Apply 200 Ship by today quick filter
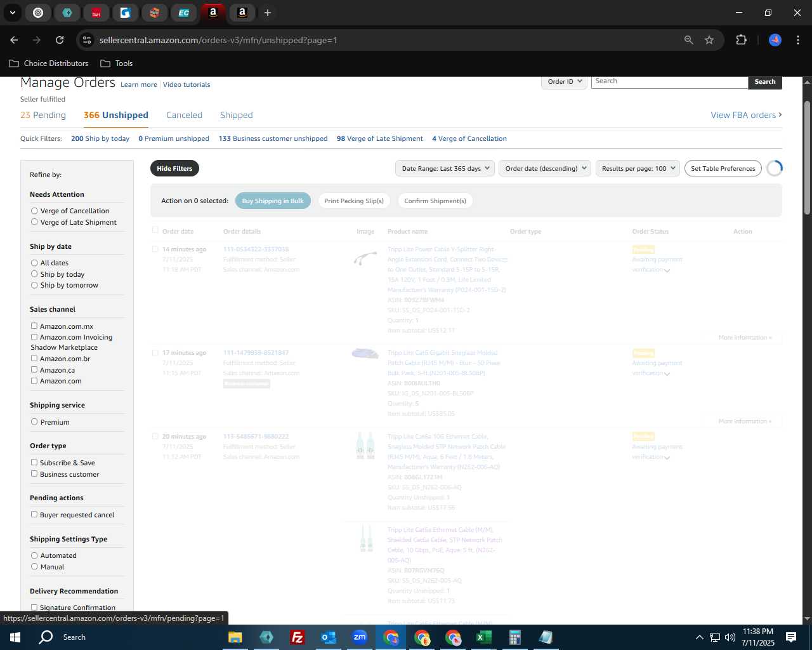812x650 pixels. (x=100, y=138)
